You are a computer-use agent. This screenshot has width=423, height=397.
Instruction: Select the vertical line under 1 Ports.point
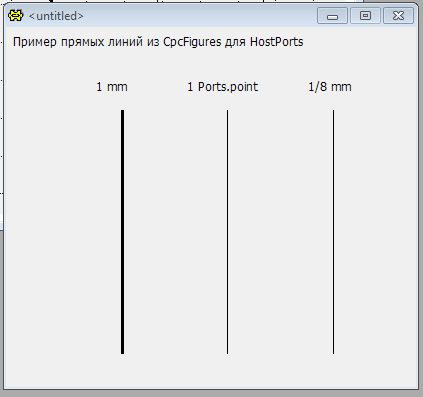pyautogui.click(x=228, y=232)
